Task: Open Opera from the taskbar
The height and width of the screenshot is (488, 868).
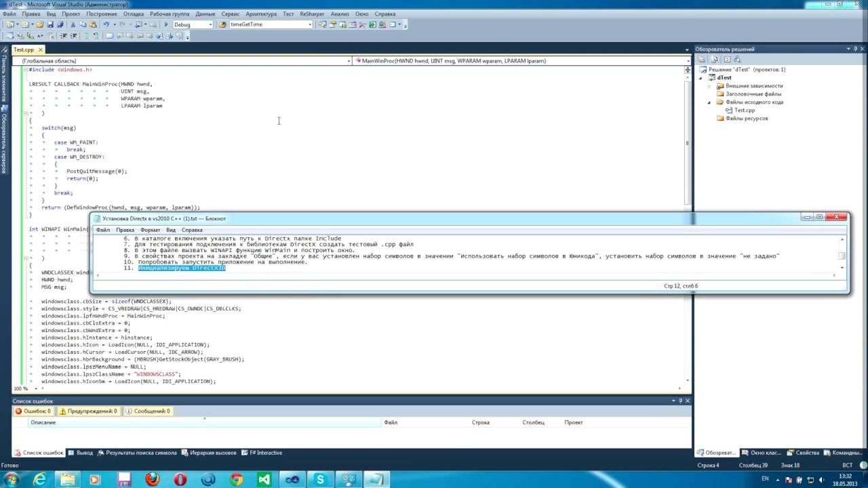Action: [x=180, y=479]
